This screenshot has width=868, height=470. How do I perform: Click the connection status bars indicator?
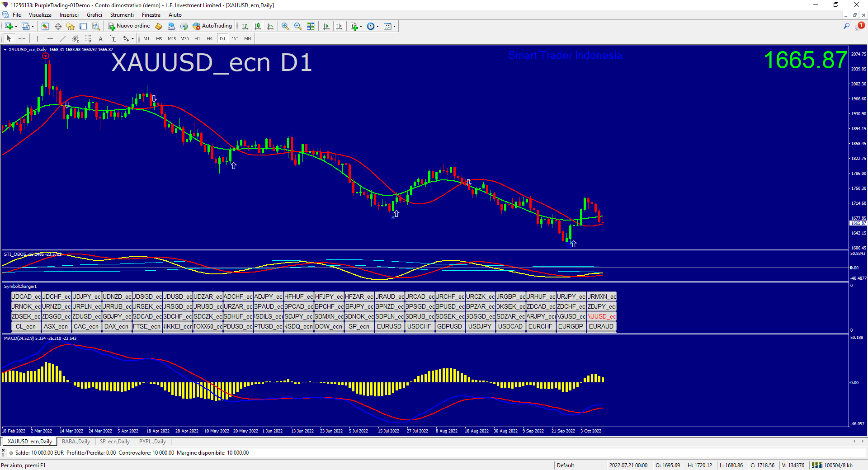[x=817, y=465]
